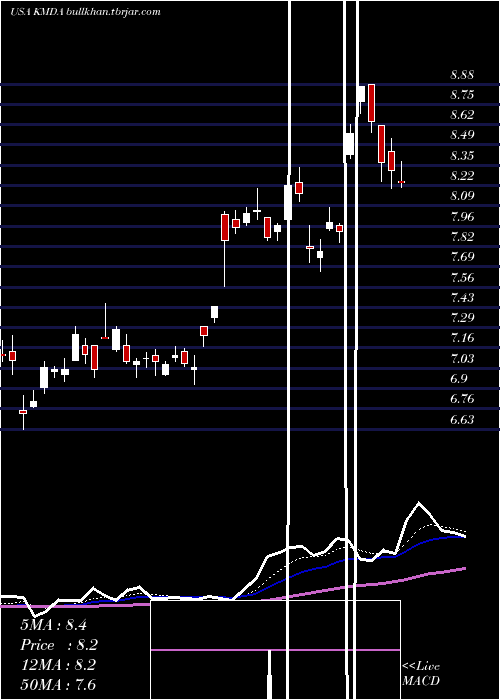Viewport: 500px width, 700px height.
Task: Click the '12MA : 8.2' indicator text
Action: (58, 665)
